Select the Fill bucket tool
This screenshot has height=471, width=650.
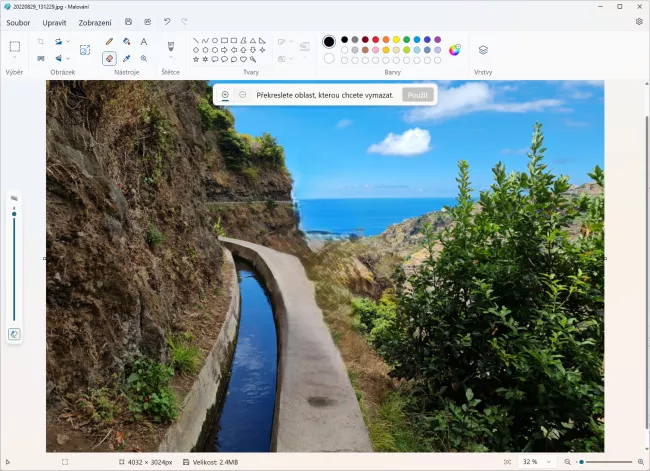126,42
